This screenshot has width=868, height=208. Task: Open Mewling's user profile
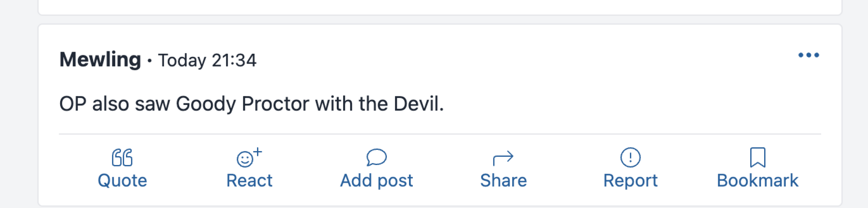pos(100,60)
